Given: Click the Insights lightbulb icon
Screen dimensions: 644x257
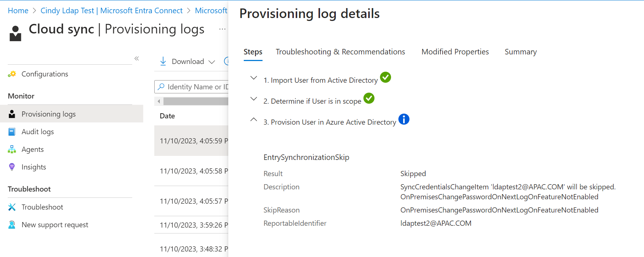Looking at the screenshot, I should pos(12,167).
